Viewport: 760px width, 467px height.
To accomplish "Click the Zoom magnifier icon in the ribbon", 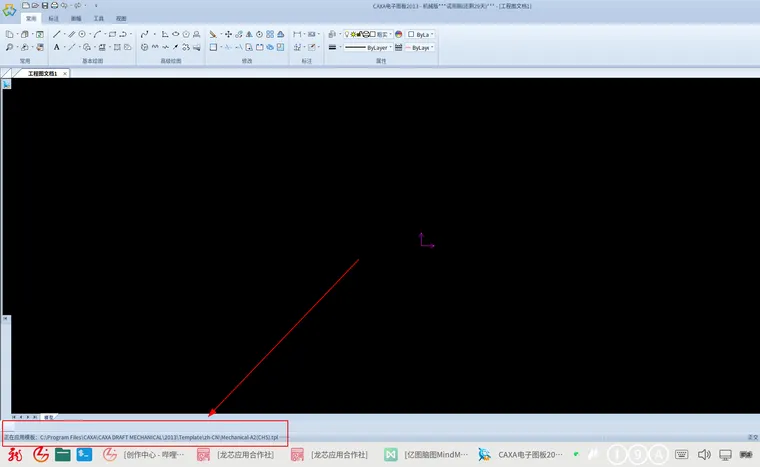I will pyautogui.click(x=9, y=47).
